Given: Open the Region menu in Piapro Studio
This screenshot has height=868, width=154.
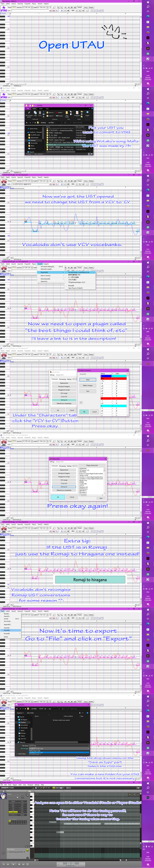Looking at the screenshot, I should click(15, 785).
